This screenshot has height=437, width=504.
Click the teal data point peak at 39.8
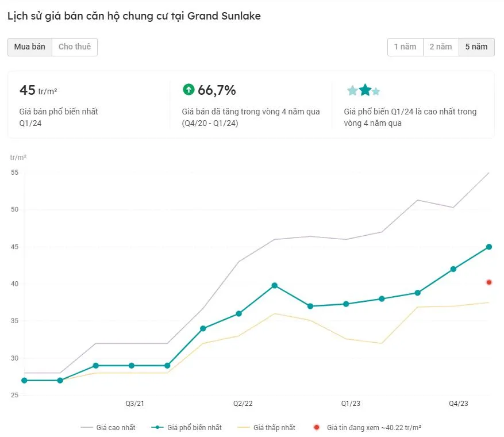pos(275,285)
